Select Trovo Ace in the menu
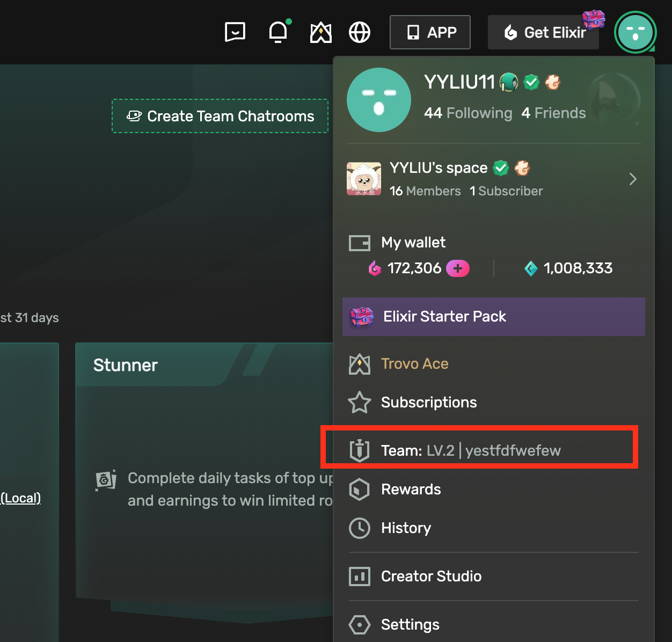 (414, 364)
